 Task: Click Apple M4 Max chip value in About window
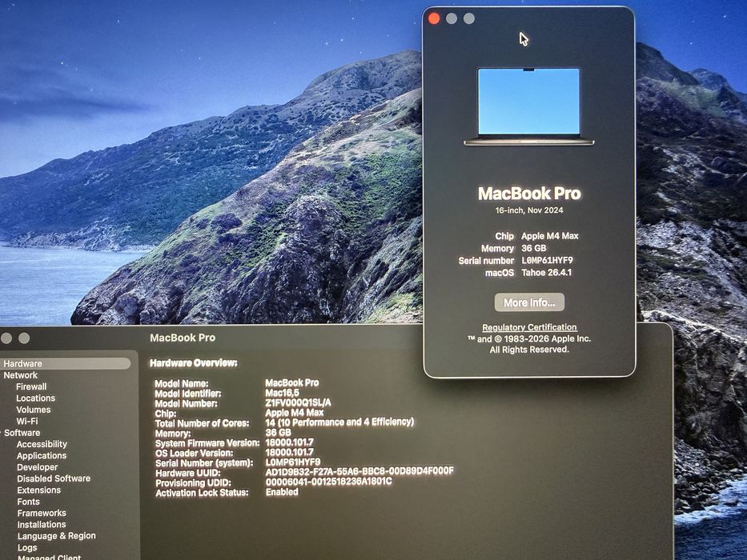point(550,236)
